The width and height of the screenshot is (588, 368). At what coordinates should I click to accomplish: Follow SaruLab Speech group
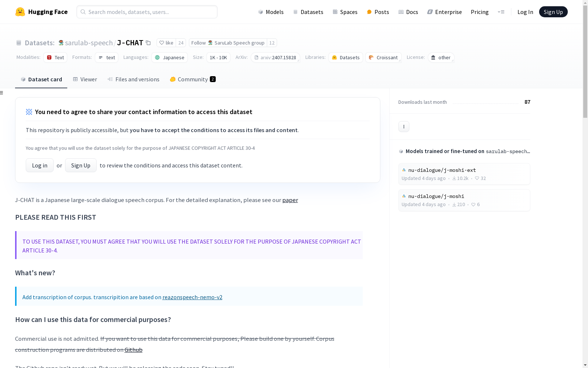click(228, 43)
